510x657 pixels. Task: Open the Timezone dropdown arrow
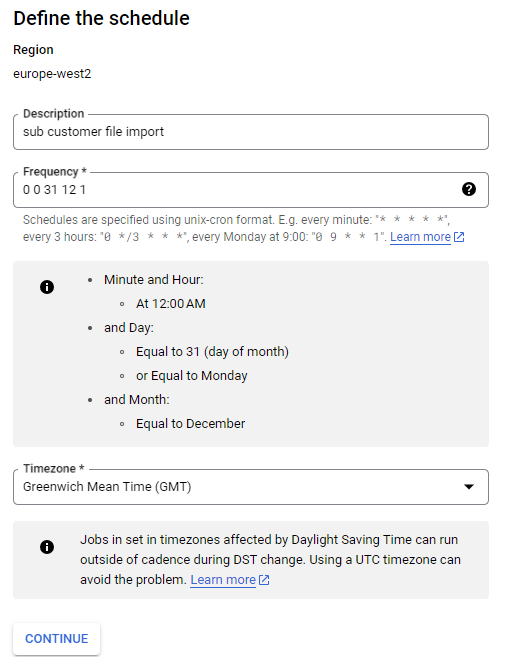tap(469, 487)
